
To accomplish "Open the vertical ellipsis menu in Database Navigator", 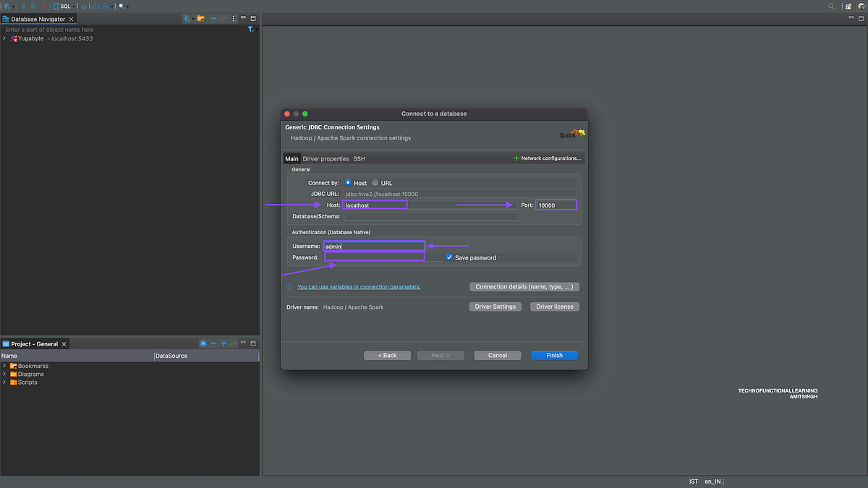I will click(233, 18).
